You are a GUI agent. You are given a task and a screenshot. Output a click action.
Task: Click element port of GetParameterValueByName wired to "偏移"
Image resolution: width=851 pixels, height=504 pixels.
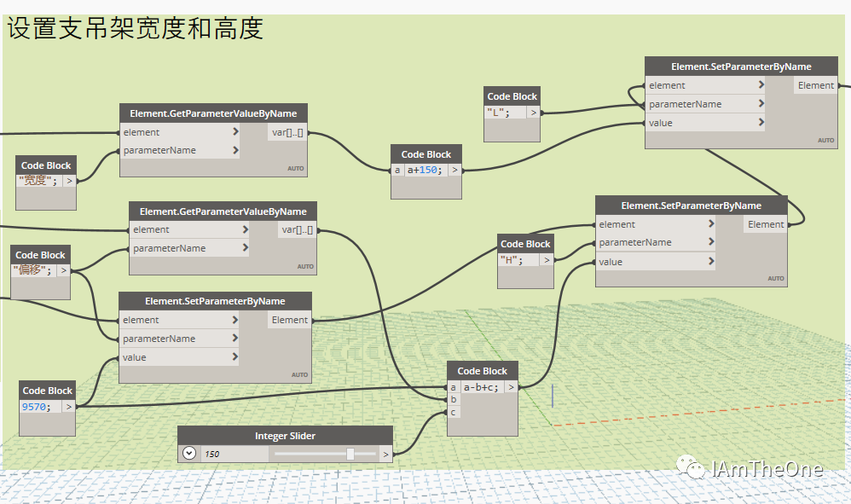click(190, 229)
